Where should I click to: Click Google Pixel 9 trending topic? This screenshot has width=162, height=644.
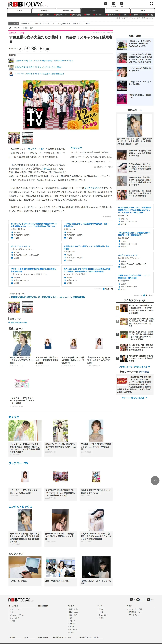pos(63,23)
